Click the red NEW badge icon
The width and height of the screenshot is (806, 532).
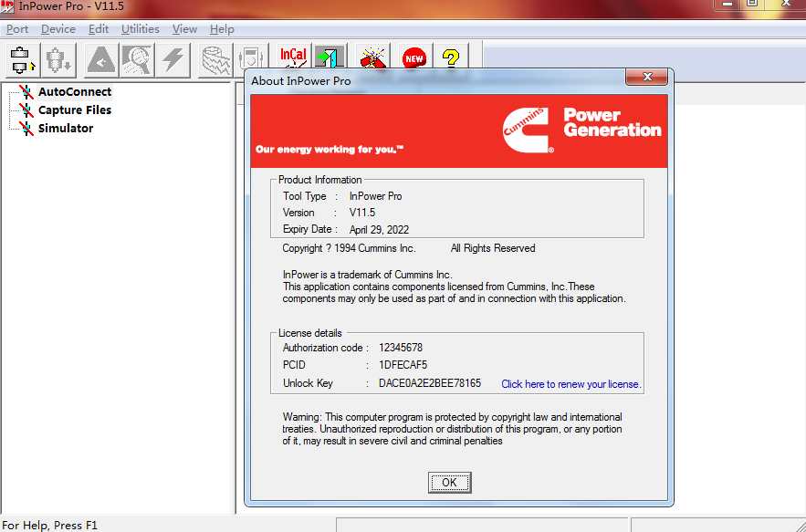click(x=414, y=59)
